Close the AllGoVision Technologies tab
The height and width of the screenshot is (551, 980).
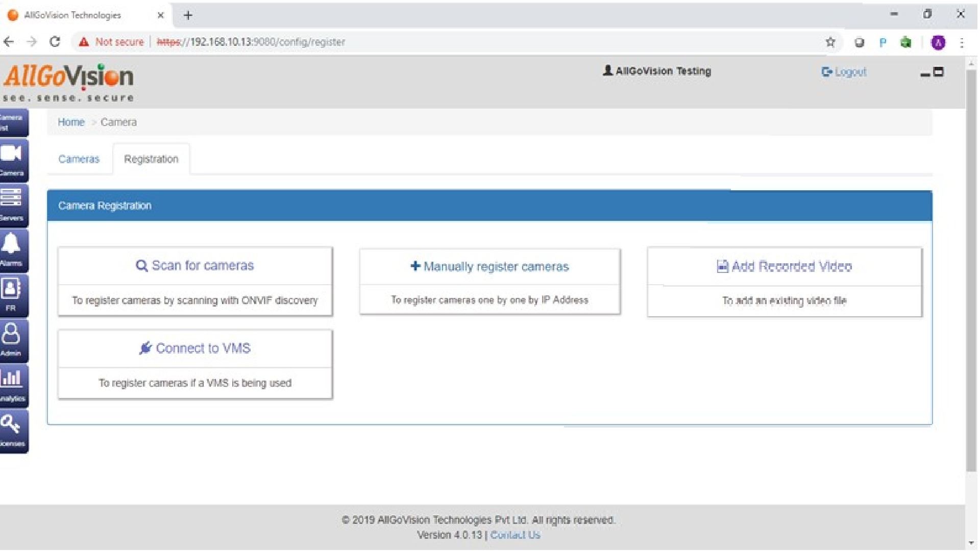pos(161,15)
